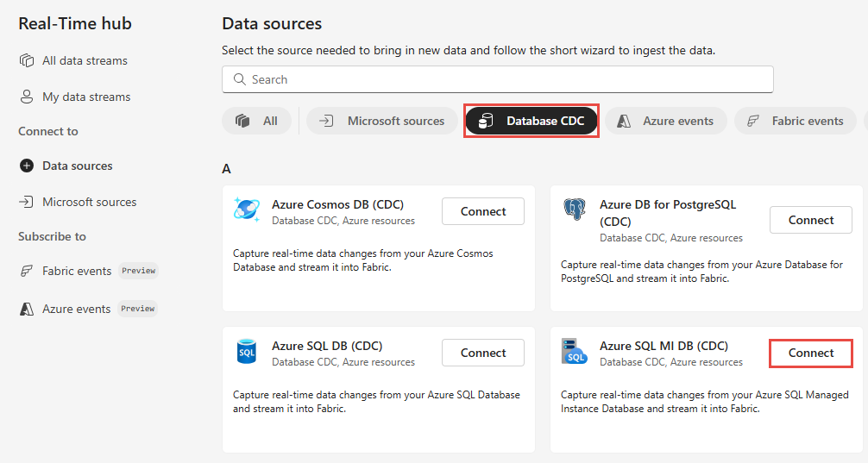868x463 pixels.
Task: Click the Subscribe to section label
Action: click(x=52, y=236)
